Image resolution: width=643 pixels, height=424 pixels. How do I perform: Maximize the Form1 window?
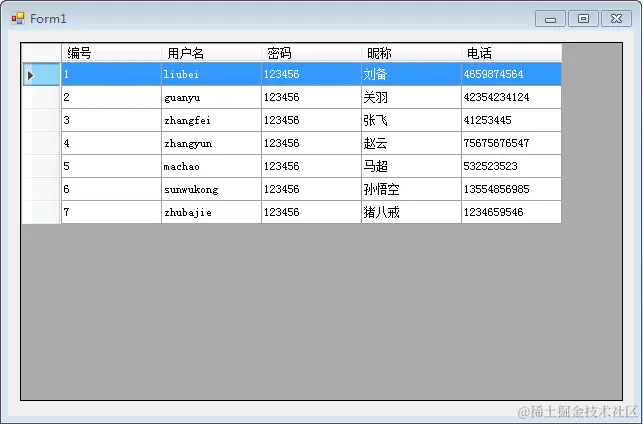(x=583, y=19)
